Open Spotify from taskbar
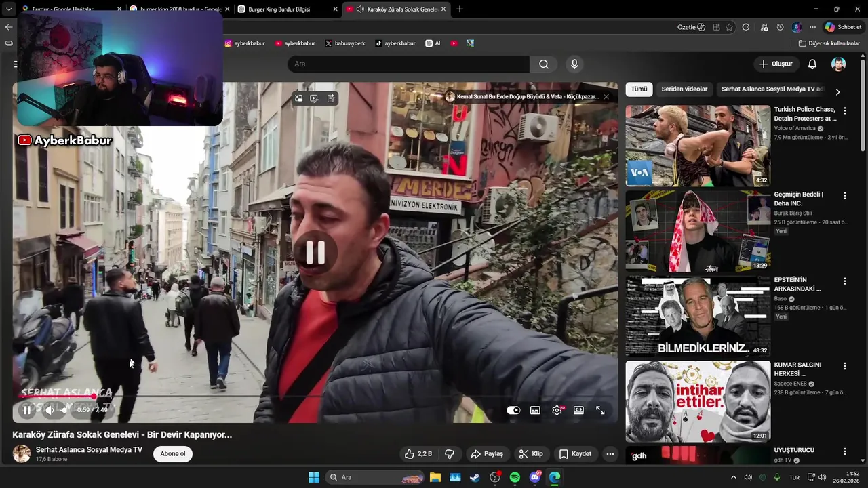Viewport: 868px width, 488px height. click(515, 477)
